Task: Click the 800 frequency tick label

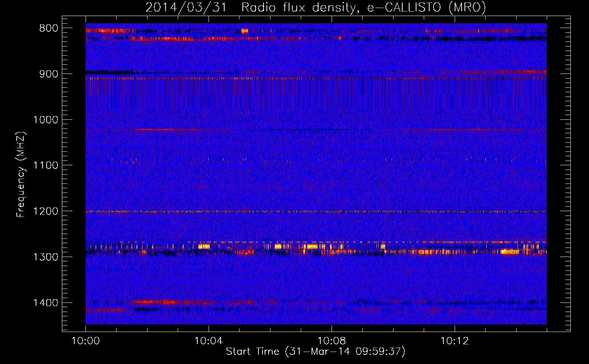Action: (x=49, y=28)
